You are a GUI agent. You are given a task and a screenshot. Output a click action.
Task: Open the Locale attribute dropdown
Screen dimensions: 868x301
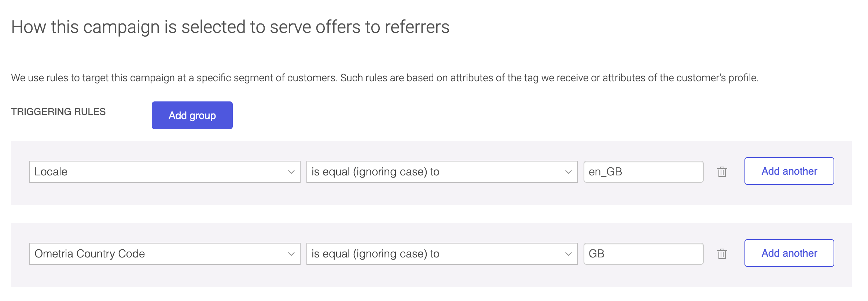[x=165, y=172]
